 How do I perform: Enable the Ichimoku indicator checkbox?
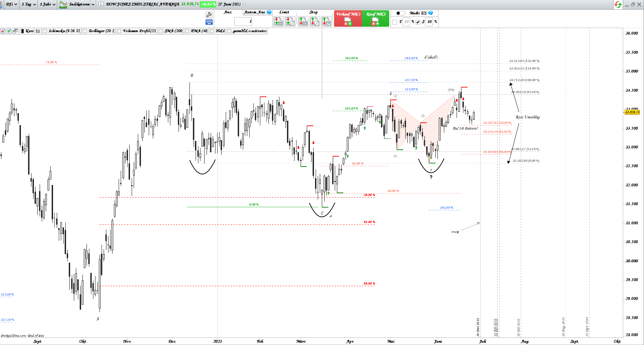(45, 31)
